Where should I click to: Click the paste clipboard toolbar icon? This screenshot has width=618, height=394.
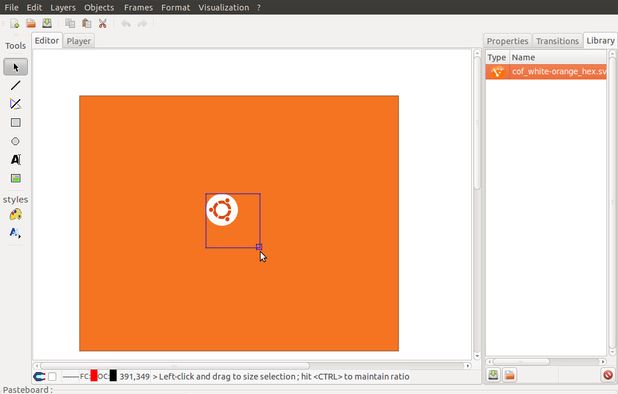tap(86, 24)
